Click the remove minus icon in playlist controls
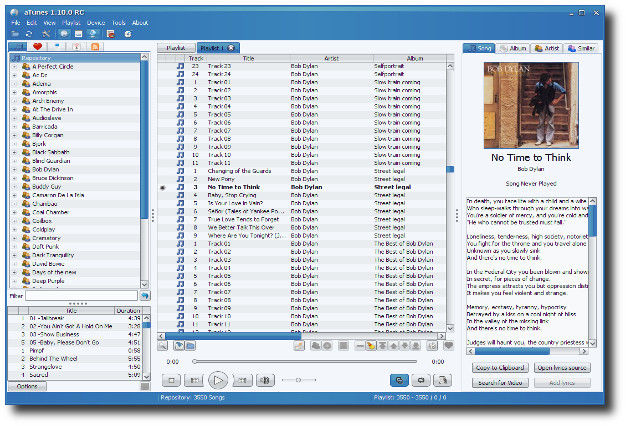This screenshot has width=626, height=426. point(359,346)
